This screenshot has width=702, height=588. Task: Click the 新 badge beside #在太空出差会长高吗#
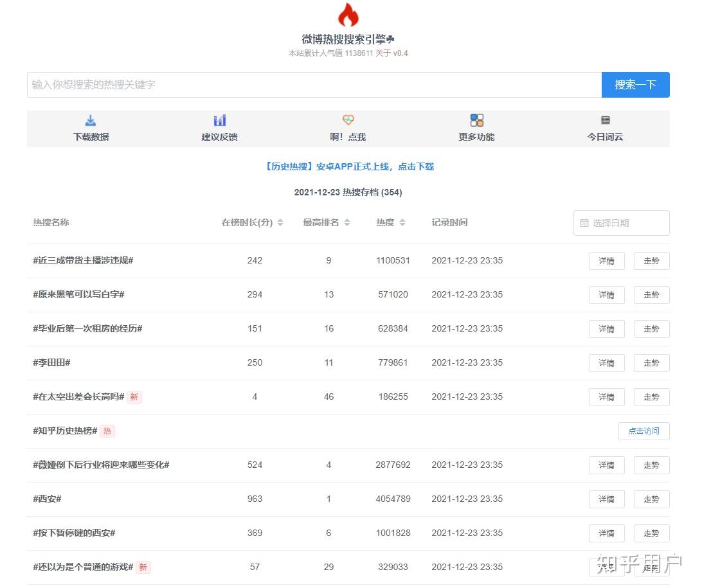click(x=134, y=397)
